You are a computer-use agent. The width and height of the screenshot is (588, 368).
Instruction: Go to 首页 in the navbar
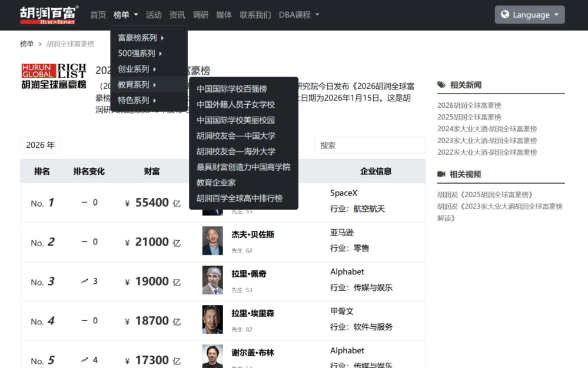[x=98, y=15]
